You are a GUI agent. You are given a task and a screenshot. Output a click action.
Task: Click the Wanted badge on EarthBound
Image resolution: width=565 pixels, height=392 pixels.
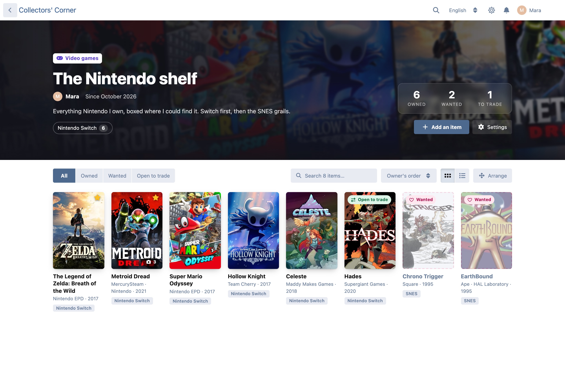click(479, 200)
